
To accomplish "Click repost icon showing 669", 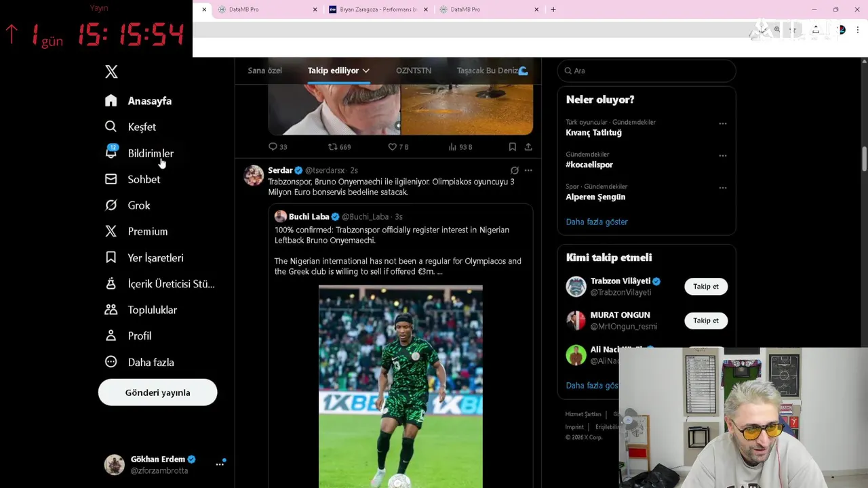I will click(x=332, y=146).
